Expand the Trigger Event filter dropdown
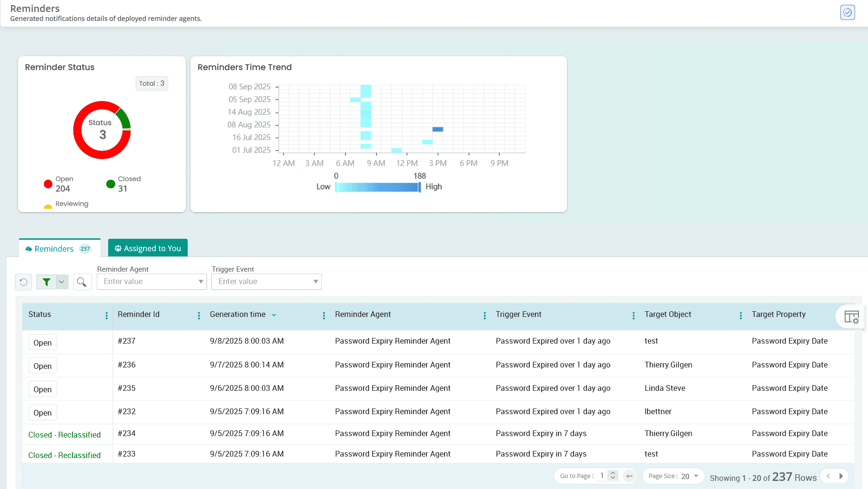Image resolution: width=868 pixels, height=489 pixels. point(315,282)
